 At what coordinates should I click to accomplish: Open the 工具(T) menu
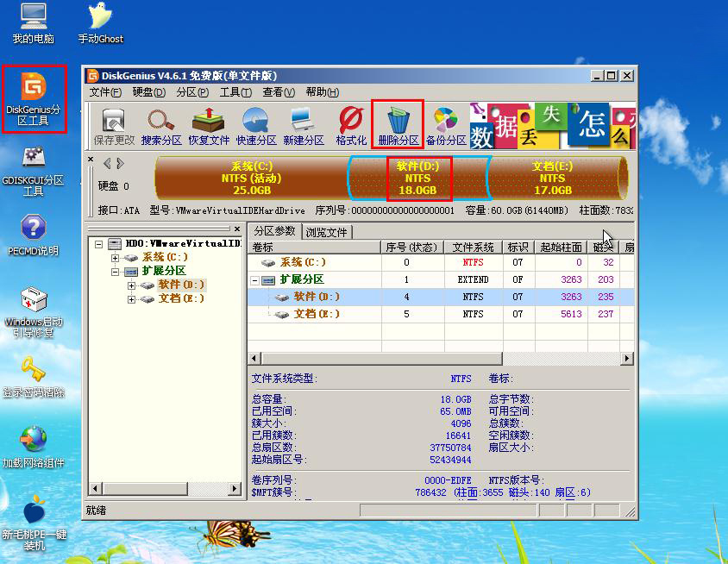click(235, 92)
